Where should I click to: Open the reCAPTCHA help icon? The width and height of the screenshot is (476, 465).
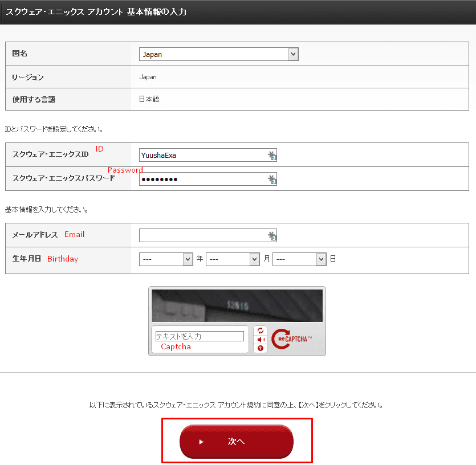[261, 348]
